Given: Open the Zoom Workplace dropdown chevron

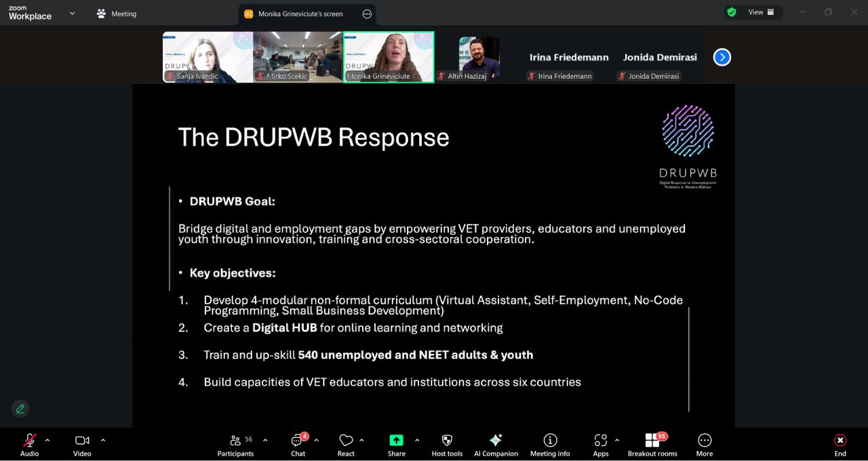Looking at the screenshot, I should click(72, 13).
